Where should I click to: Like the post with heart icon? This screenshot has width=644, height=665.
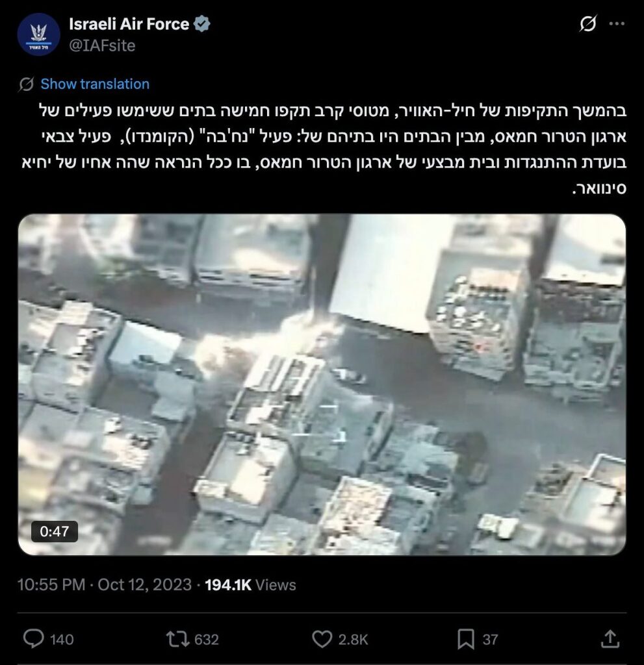pyautogui.click(x=322, y=639)
